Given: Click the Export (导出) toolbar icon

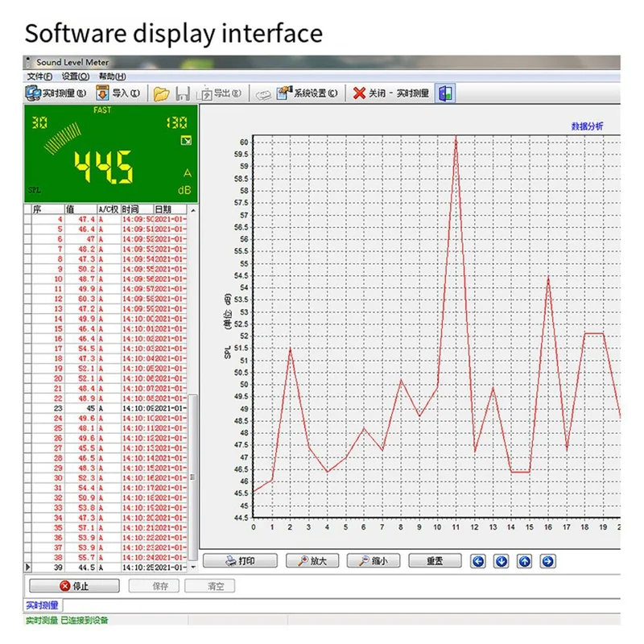Looking at the screenshot, I should pyautogui.click(x=219, y=93).
